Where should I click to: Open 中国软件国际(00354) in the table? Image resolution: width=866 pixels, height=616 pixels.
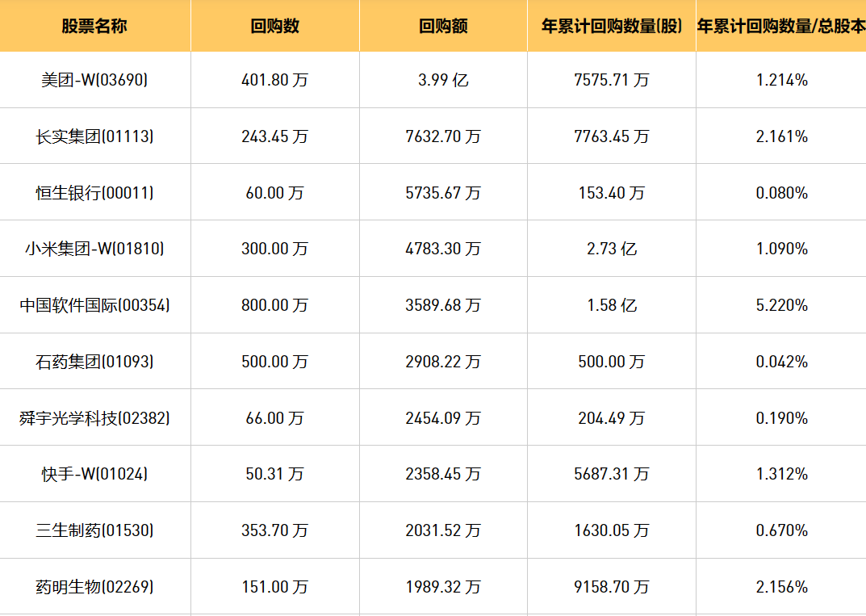coord(94,305)
